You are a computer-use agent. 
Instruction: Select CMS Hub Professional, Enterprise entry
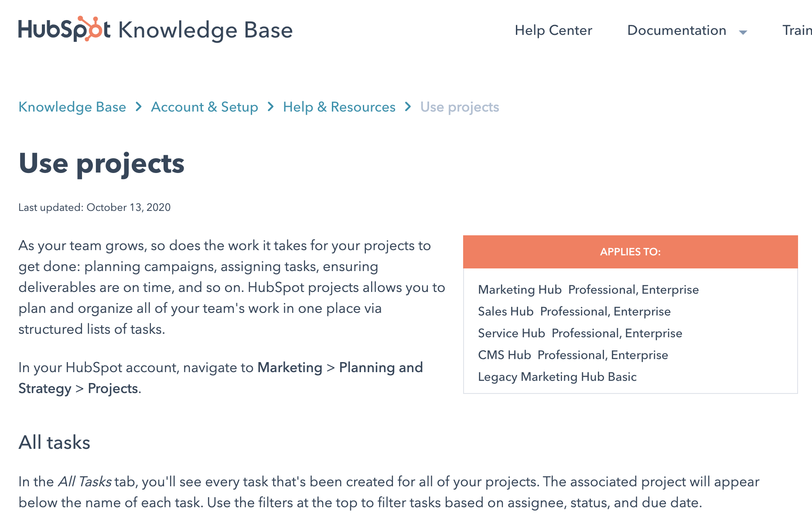573,355
